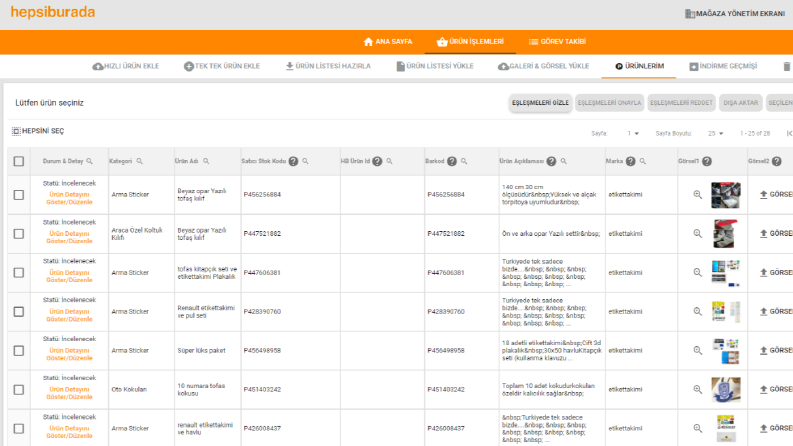The width and height of the screenshot is (793, 446).
Task: Click Eşleşmeleri Onayla button
Action: [609, 103]
